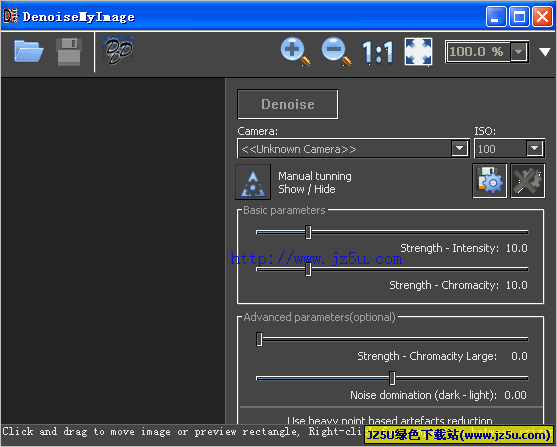Click the Strength - Chromacity value 10.0
Screen dimensions: 557x447
click(517, 285)
